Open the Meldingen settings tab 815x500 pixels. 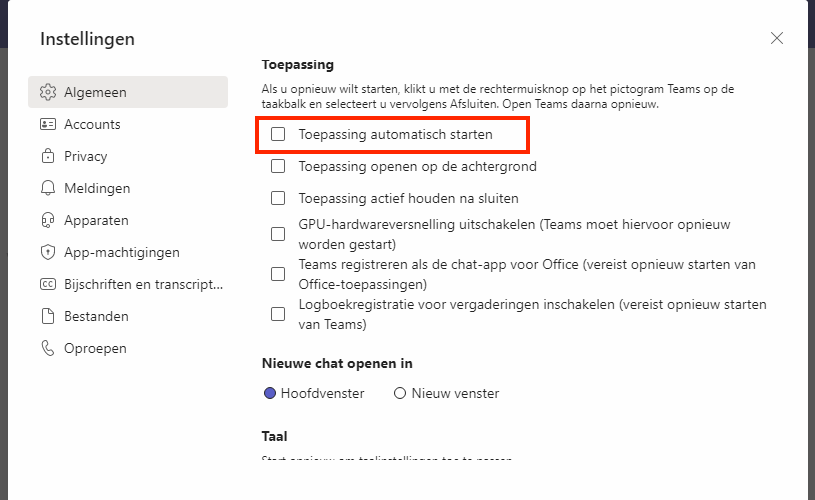[97, 188]
